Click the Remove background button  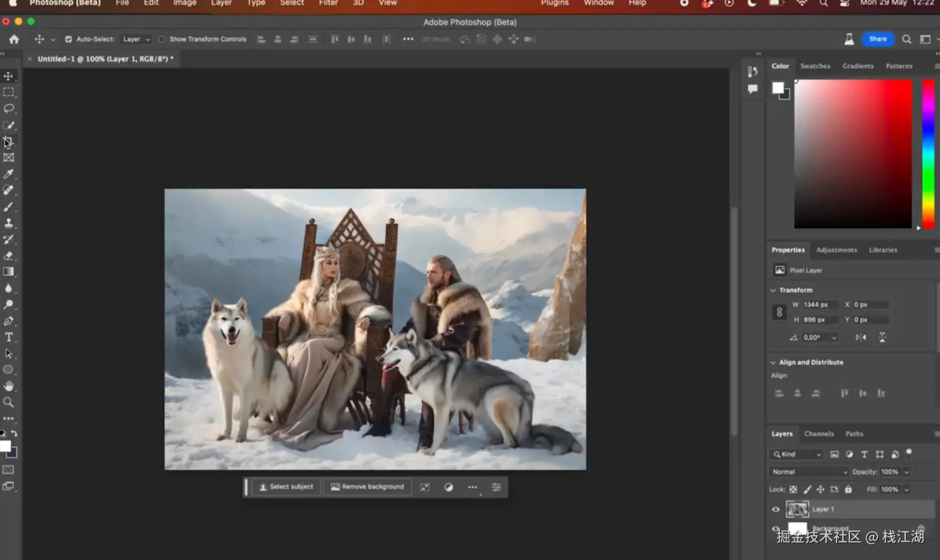coord(367,487)
